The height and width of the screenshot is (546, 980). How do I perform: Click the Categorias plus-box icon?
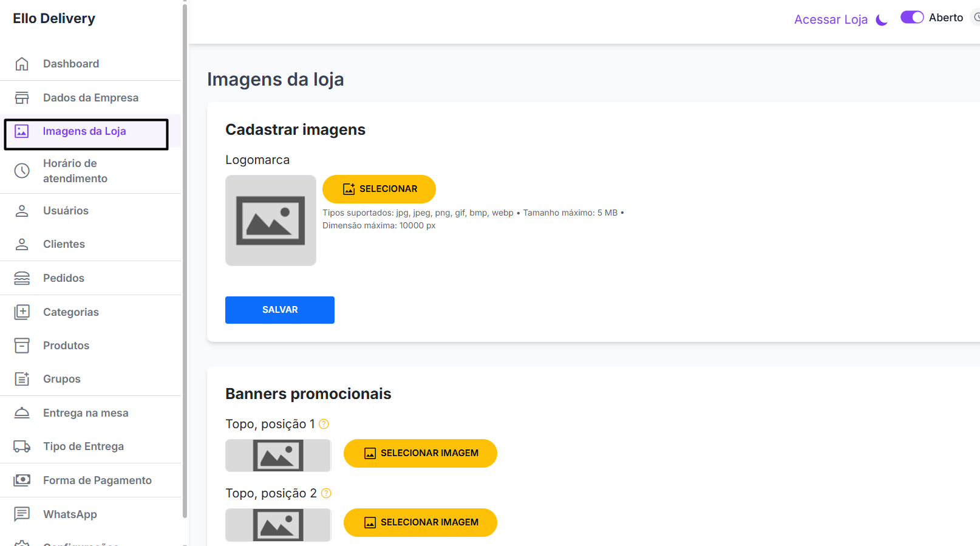pos(22,312)
